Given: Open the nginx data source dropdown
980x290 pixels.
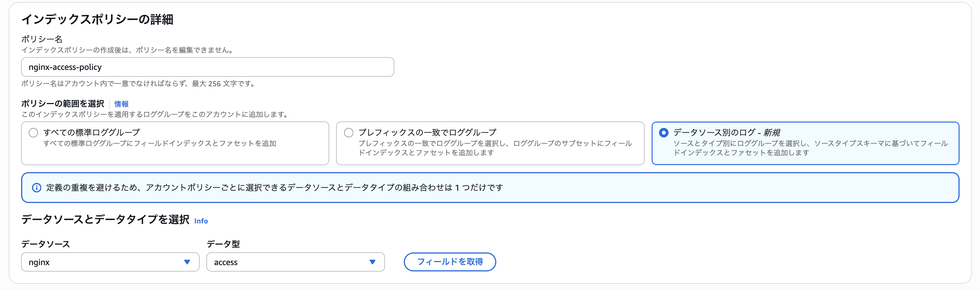Looking at the screenshot, I should tap(110, 262).
